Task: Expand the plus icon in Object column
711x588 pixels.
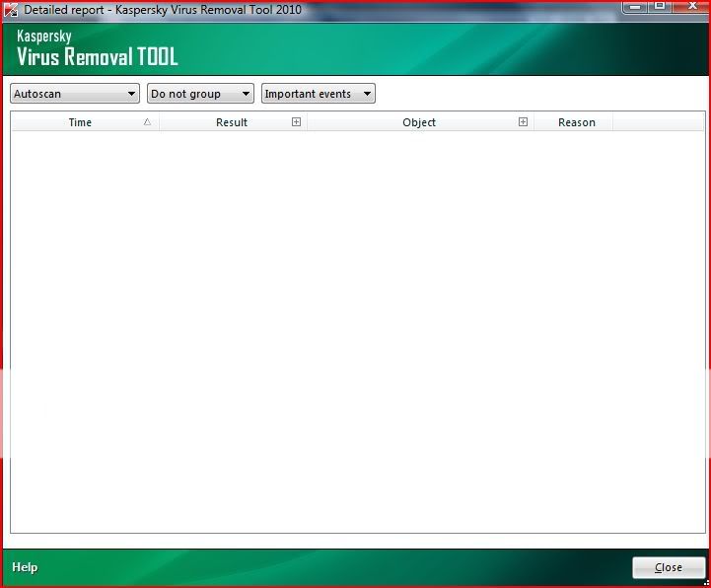Action: 523,121
